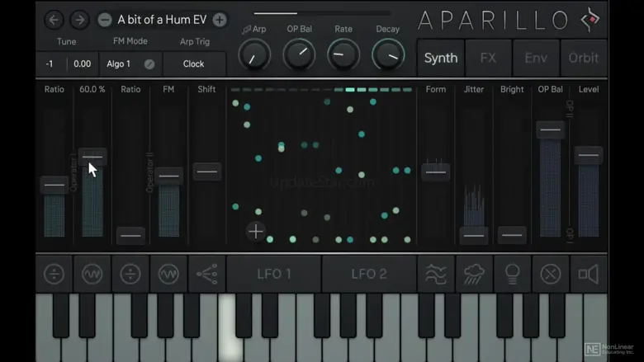The height and width of the screenshot is (362, 644).
Task: Click the Bright slider handle
Action: 512,235
